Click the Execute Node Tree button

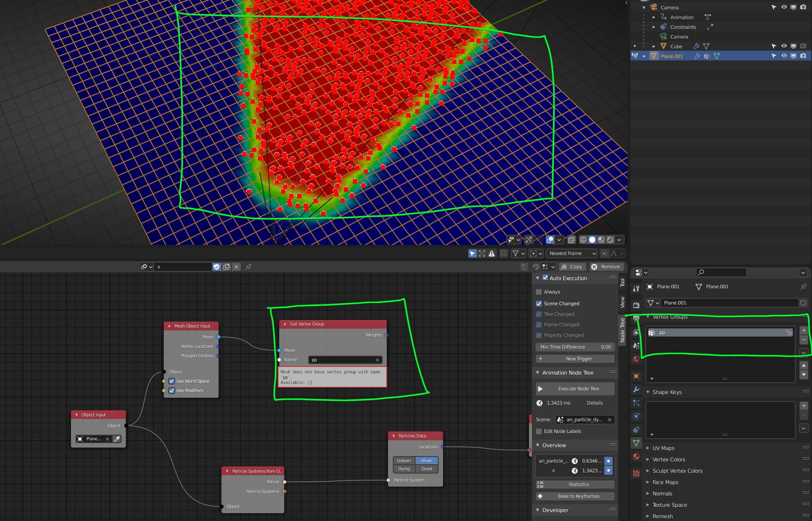[x=574, y=388]
